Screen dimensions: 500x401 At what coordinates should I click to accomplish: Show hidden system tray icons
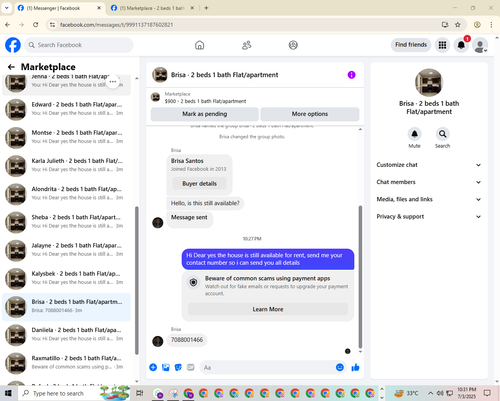(x=430, y=393)
